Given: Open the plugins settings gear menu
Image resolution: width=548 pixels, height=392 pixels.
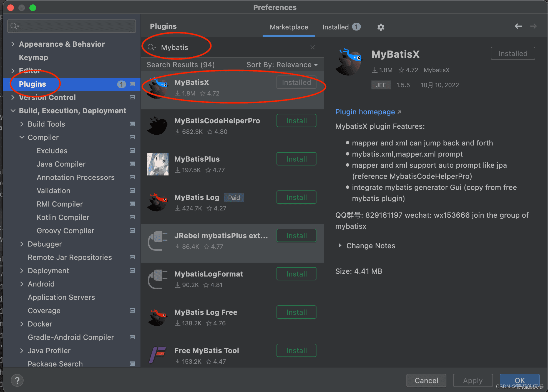Looking at the screenshot, I should 381,27.
